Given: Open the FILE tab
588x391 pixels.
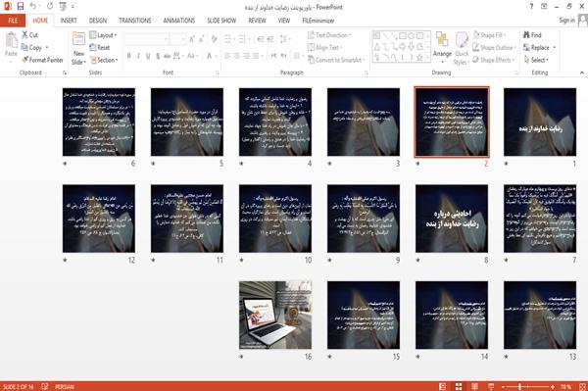Looking at the screenshot, I should pos(13,21).
